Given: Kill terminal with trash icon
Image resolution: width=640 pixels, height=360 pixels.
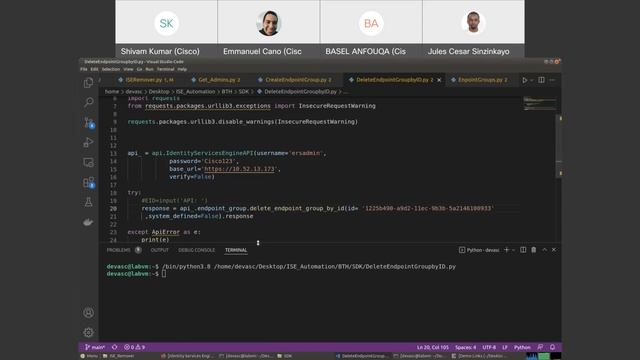Looking at the screenshot, I should (533, 250).
